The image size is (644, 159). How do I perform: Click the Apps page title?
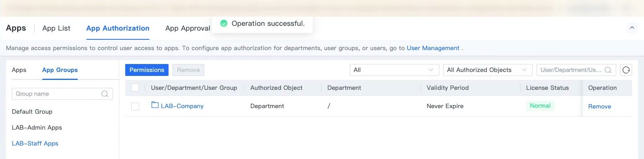pos(16,28)
